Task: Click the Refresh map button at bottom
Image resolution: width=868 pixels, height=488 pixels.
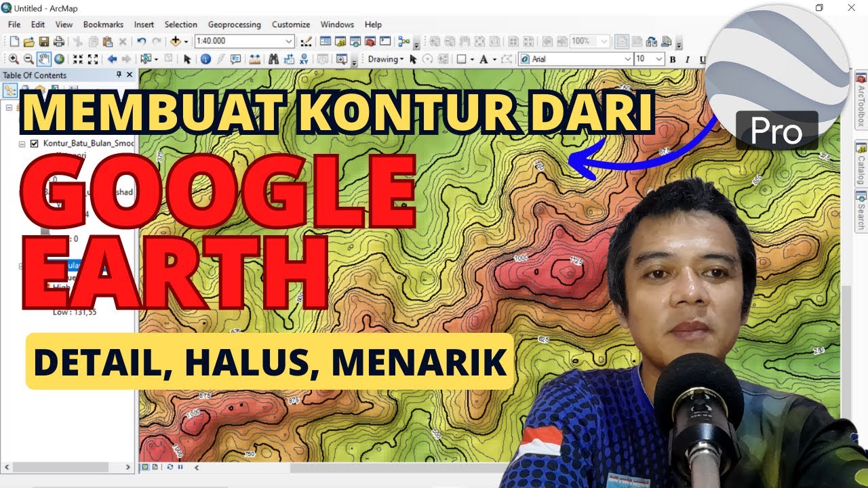Action: (x=169, y=467)
